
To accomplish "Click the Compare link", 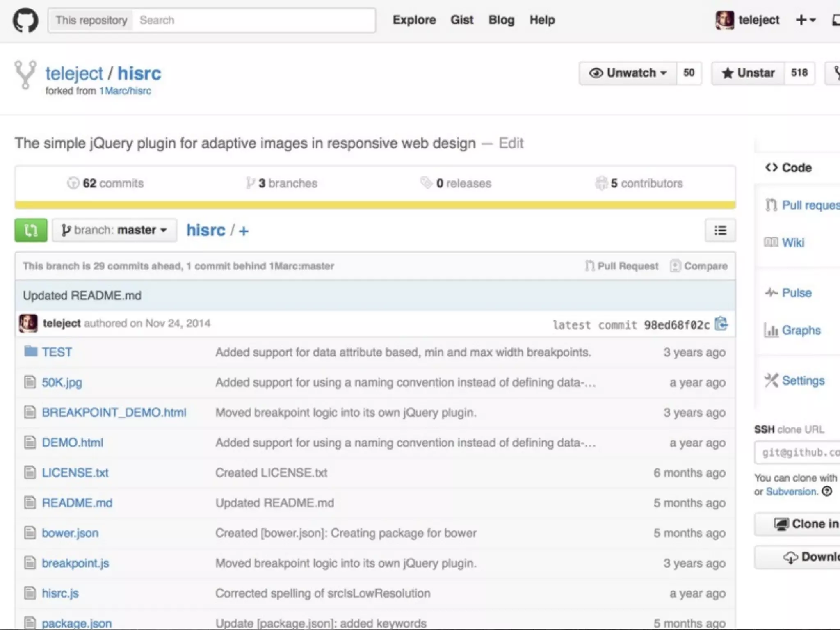I will pos(699,266).
